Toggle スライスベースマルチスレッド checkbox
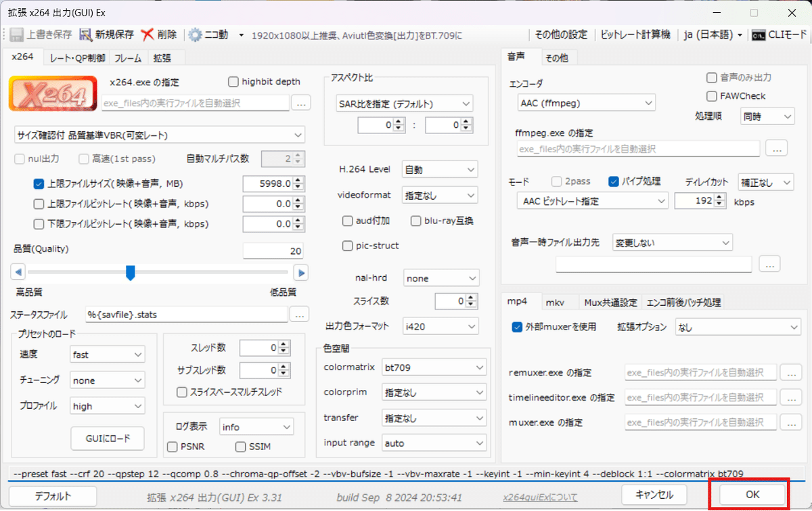This screenshot has width=812, height=511. point(181,392)
